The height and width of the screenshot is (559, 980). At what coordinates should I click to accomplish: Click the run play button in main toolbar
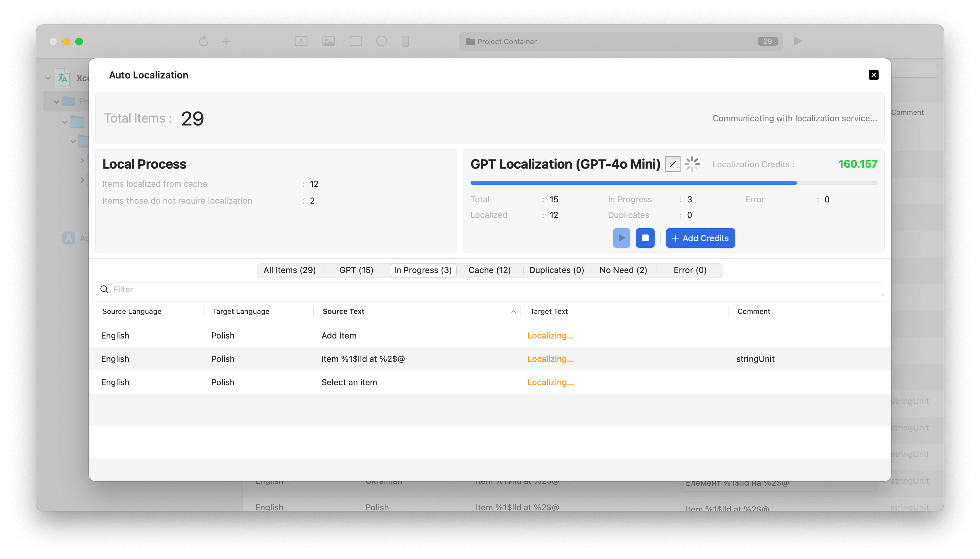(x=798, y=41)
